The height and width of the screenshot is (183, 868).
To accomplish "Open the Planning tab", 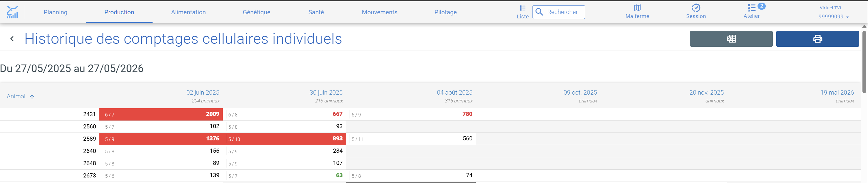I will click(x=56, y=12).
